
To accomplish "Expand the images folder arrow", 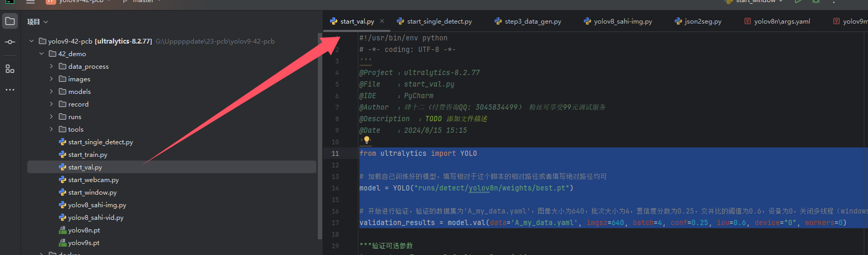I will pos(51,79).
